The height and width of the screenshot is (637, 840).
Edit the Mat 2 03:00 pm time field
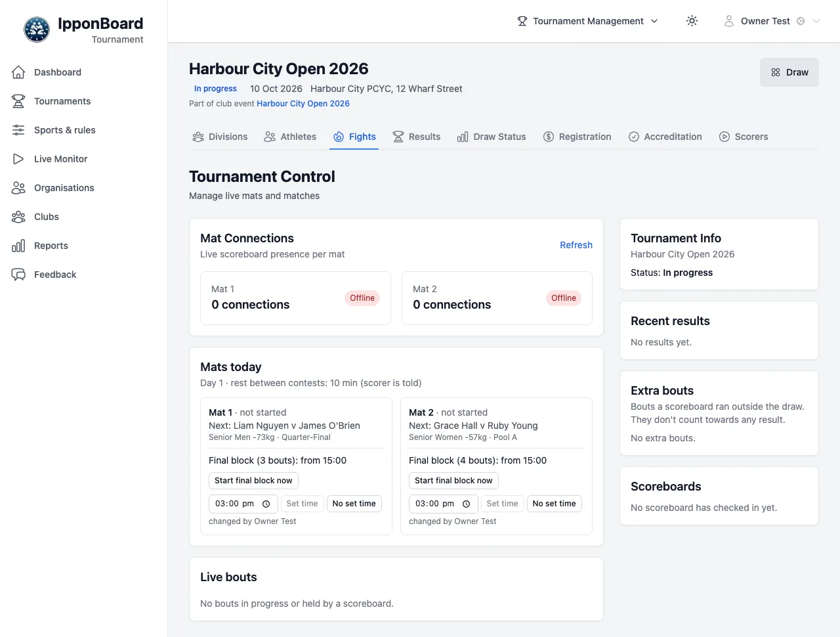[x=443, y=504]
